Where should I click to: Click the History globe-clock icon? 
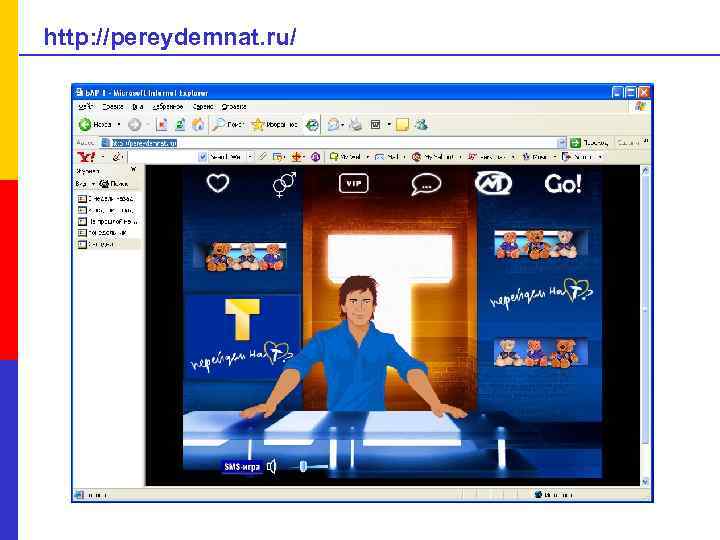click(312, 124)
